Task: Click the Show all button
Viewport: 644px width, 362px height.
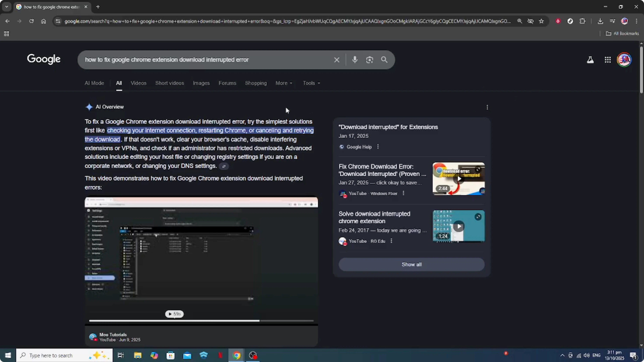Action: tap(411, 264)
